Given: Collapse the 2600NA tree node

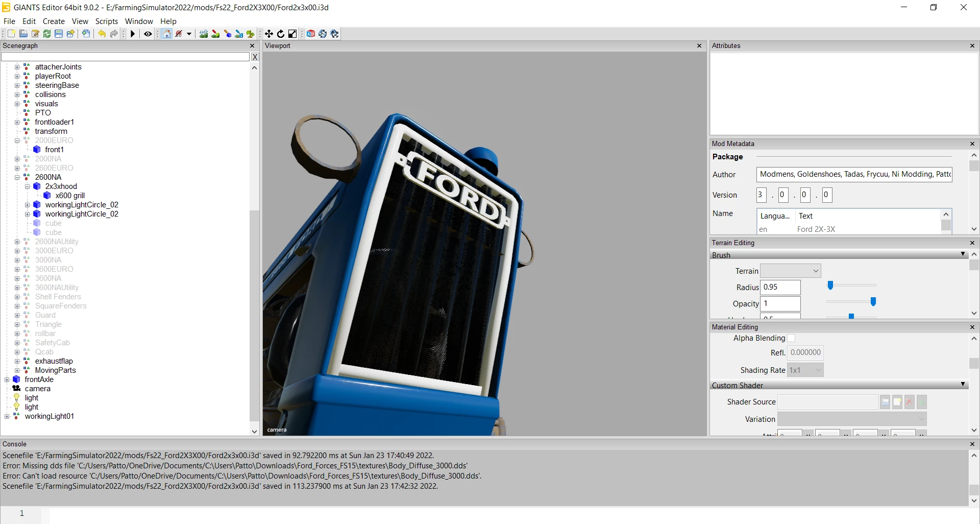Looking at the screenshot, I should pyautogui.click(x=17, y=177).
